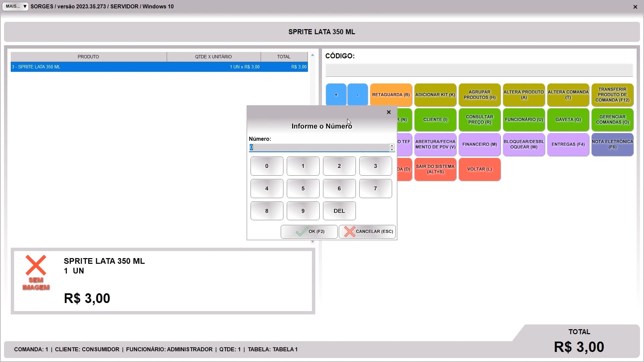Viewport: 644px width, 362px height.
Task: Click the blue minus button
Action: coord(358,95)
